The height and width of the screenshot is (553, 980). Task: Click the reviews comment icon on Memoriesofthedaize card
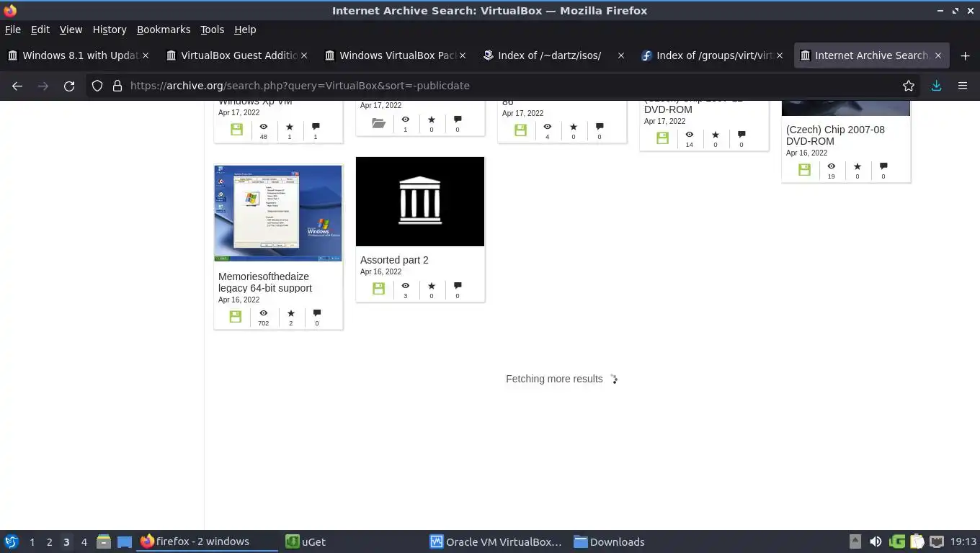click(317, 313)
